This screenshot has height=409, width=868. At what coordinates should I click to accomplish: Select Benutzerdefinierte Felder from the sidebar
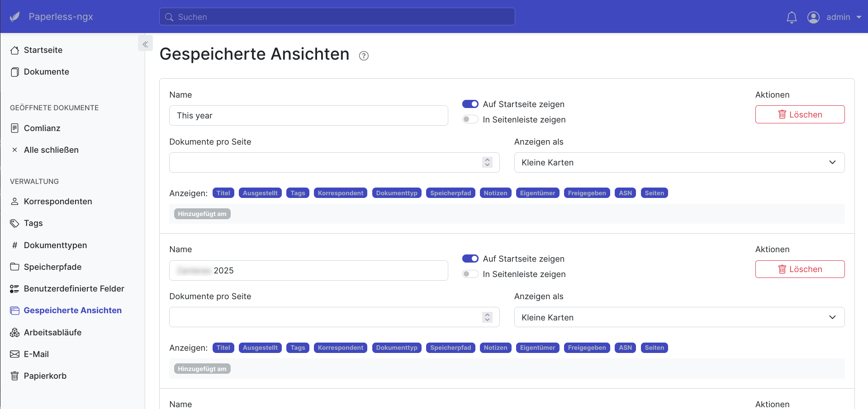74,288
